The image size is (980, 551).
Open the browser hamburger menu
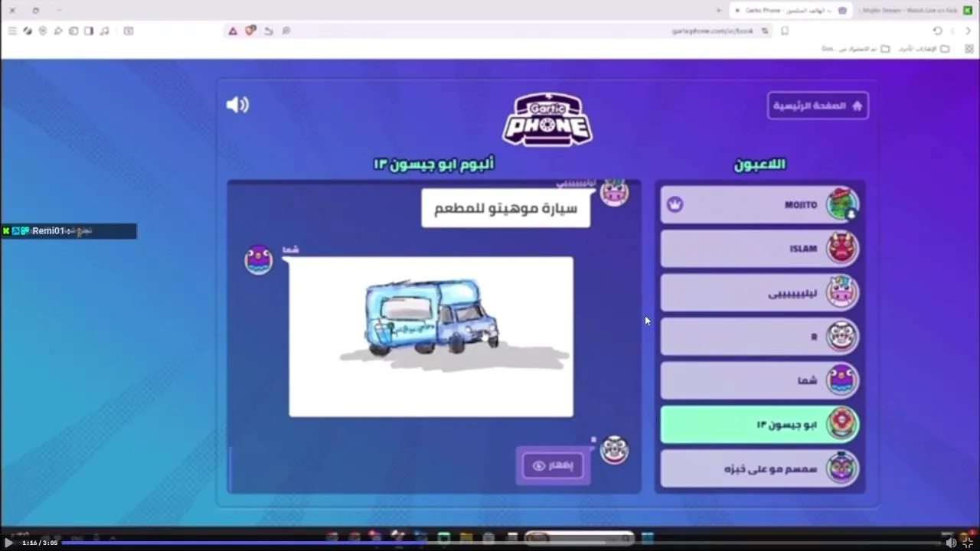click(x=12, y=31)
